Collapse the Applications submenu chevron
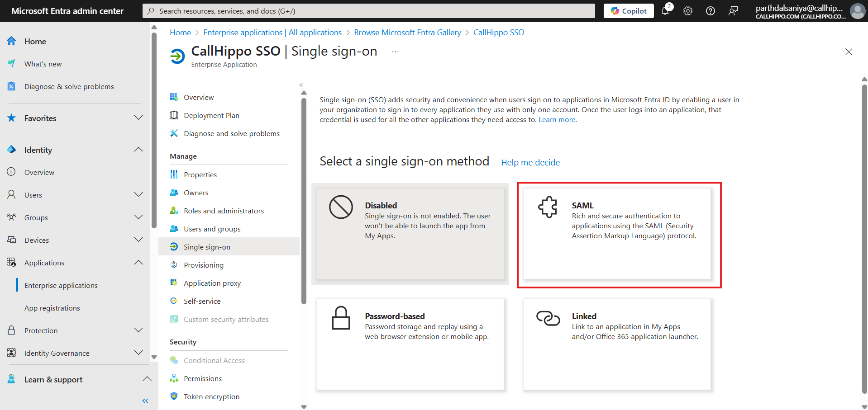868x410 pixels. tap(138, 263)
